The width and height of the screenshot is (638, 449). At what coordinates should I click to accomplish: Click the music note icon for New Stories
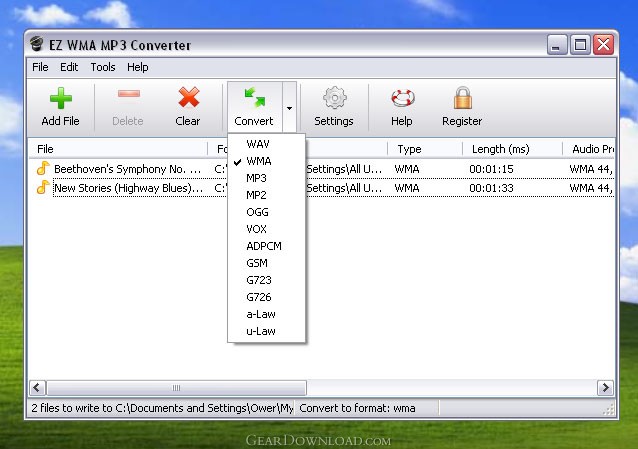tap(43, 187)
